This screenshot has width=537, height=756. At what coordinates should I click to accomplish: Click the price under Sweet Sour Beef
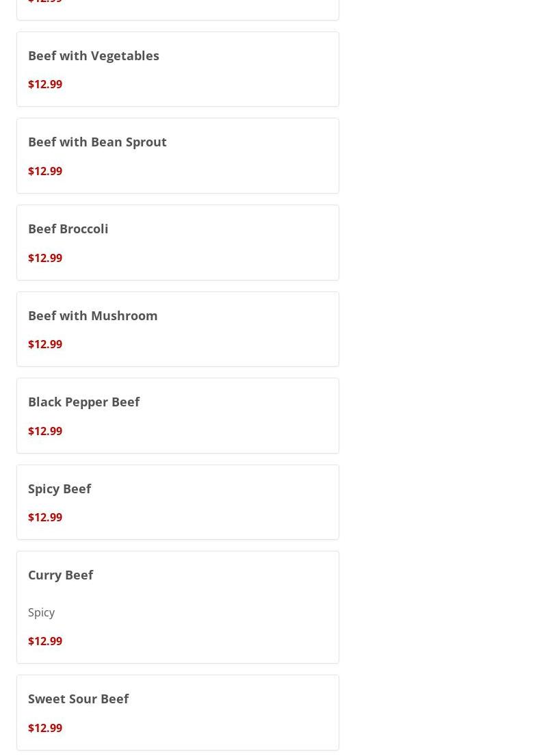click(x=45, y=728)
